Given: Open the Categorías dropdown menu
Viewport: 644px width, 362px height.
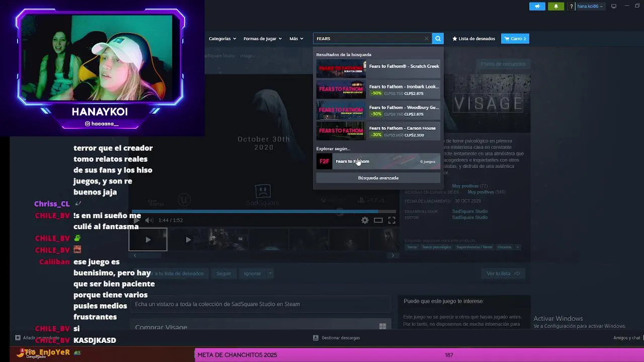Looking at the screenshot, I should coord(222,39).
